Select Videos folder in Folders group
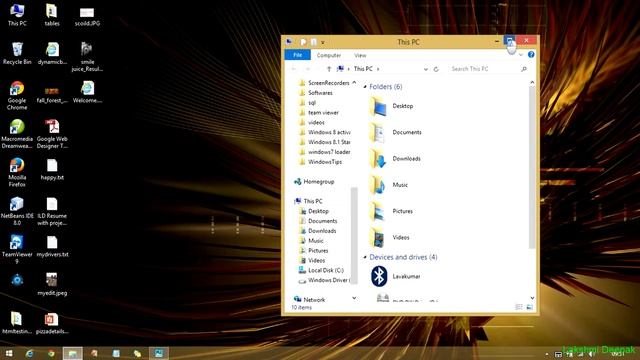The width and height of the screenshot is (640, 360). click(x=390, y=237)
